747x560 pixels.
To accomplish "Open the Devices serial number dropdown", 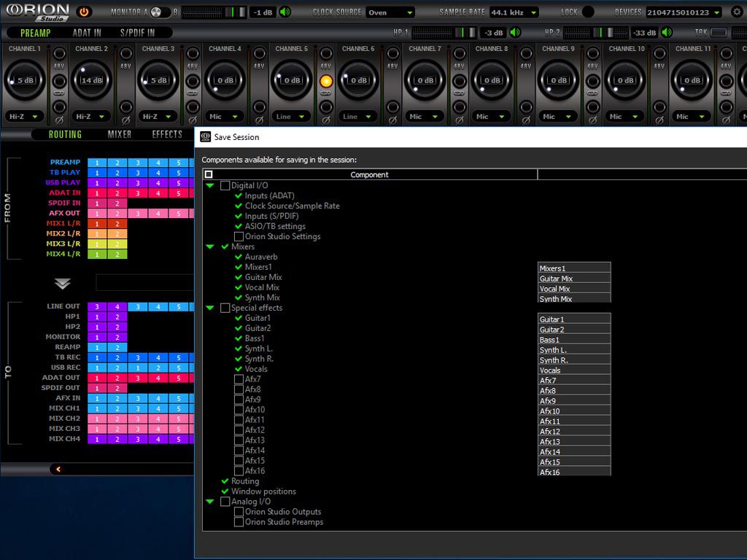I will coord(683,12).
